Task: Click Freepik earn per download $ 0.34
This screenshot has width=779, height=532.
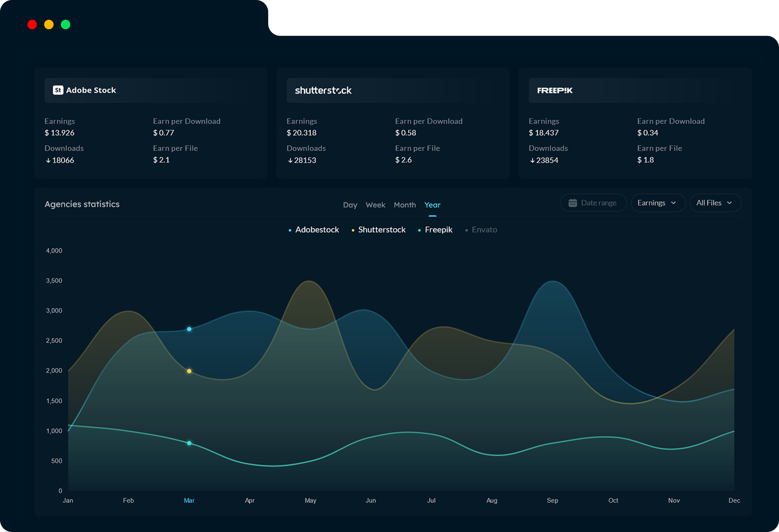Action: [x=648, y=133]
